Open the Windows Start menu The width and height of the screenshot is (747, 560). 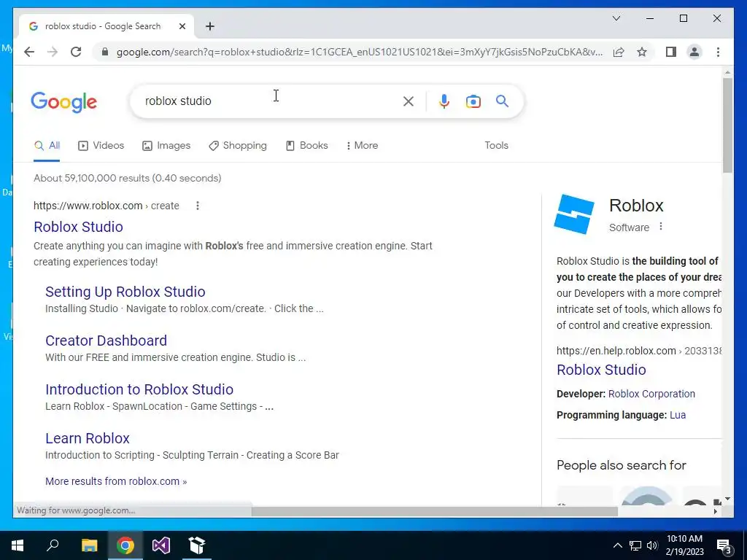click(x=18, y=545)
